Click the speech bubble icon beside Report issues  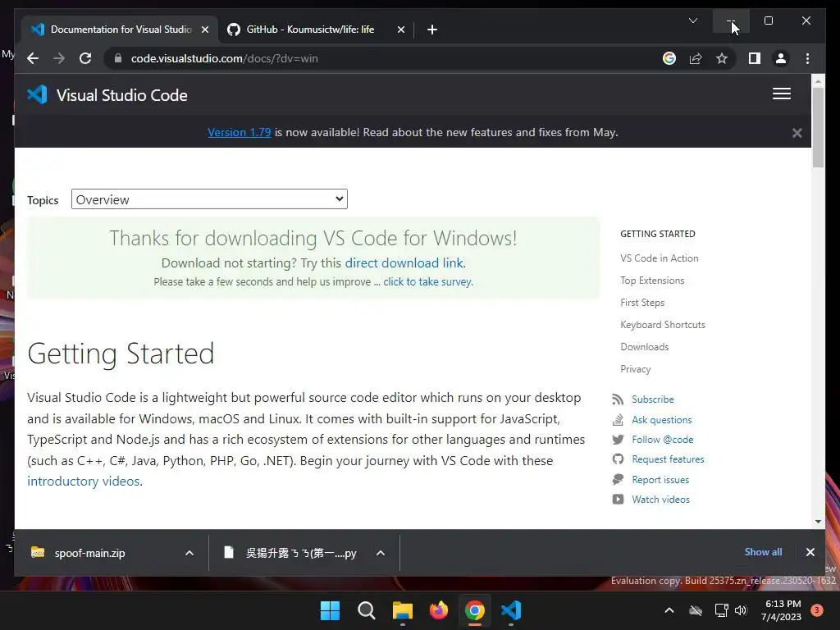[x=618, y=479]
